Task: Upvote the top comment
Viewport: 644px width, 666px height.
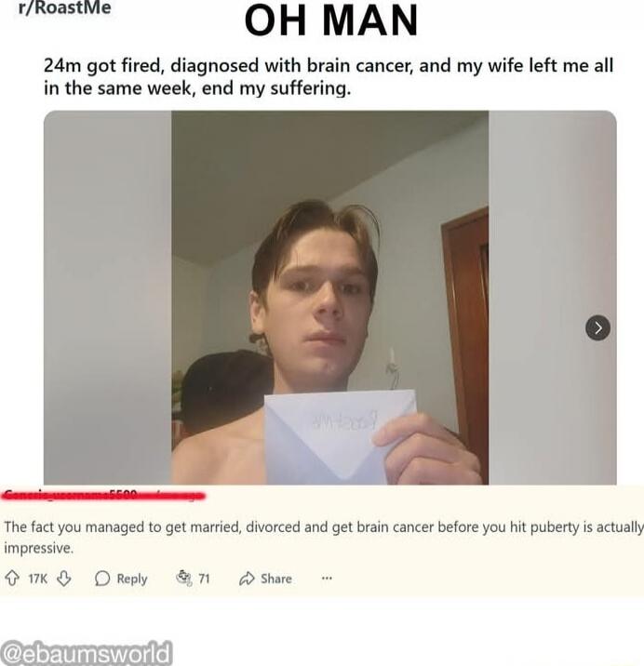Action: pyautogui.click(x=11, y=579)
